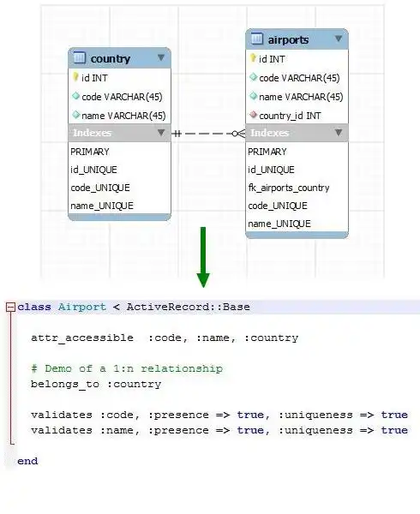The width and height of the screenshot is (420, 514).
Task: Click the red foreign key icon of country_id
Action: (253, 115)
